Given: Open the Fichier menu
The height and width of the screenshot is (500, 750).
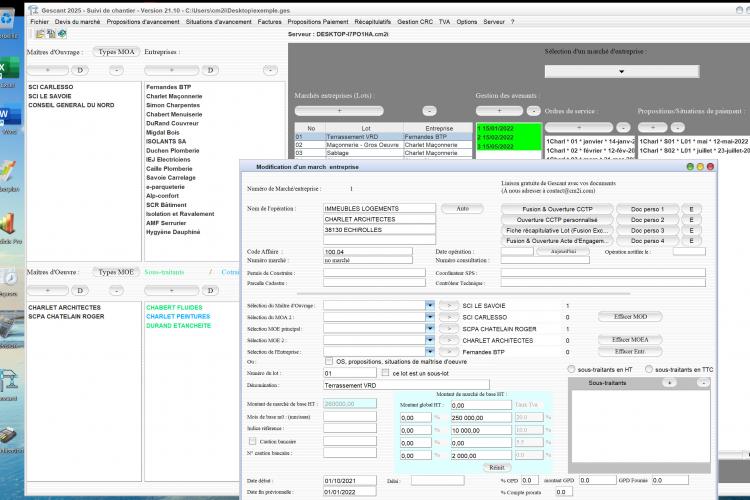Looking at the screenshot, I should [39, 22].
